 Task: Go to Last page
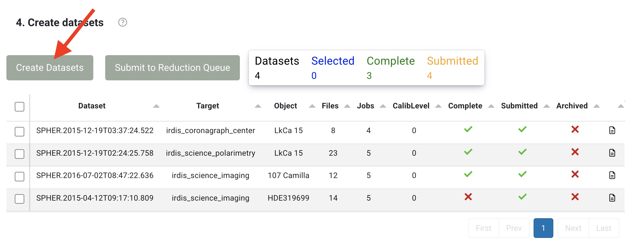click(604, 228)
